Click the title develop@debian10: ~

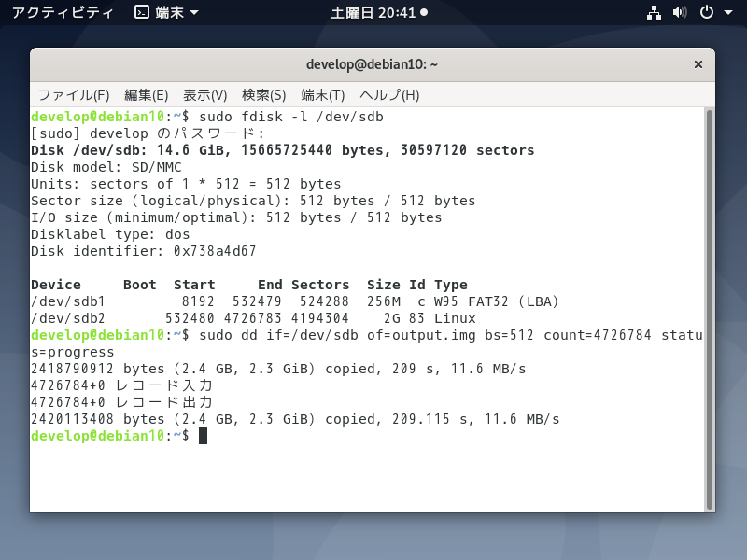click(372, 64)
